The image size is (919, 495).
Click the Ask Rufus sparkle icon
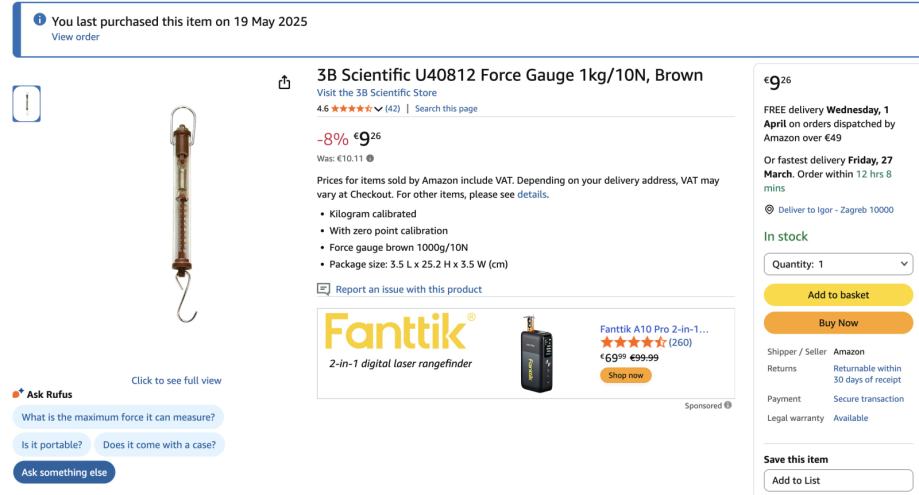pyautogui.click(x=18, y=394)
